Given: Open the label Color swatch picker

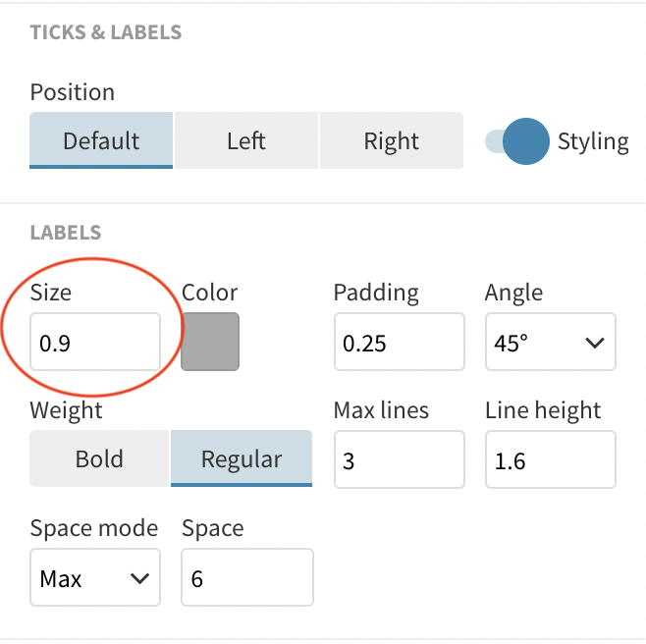Looking at the screenshot, I should [x=210, y=342].
